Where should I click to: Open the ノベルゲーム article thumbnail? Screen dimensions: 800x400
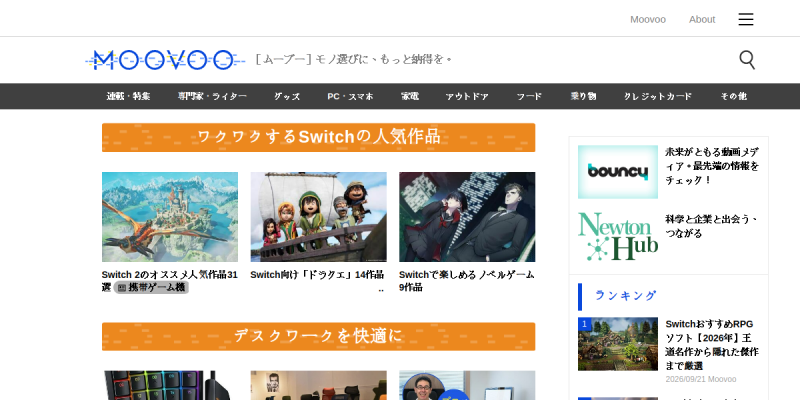pos(467,217)
